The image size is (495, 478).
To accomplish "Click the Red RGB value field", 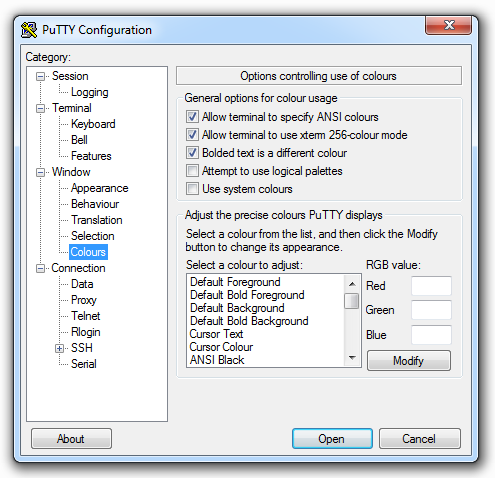I will pos(431,286).
